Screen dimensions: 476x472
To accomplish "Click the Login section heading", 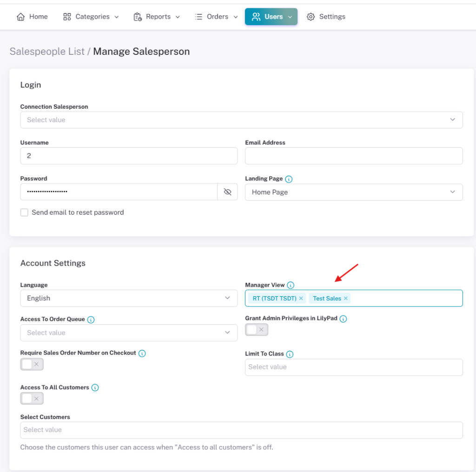I will (x=31, y=85).
